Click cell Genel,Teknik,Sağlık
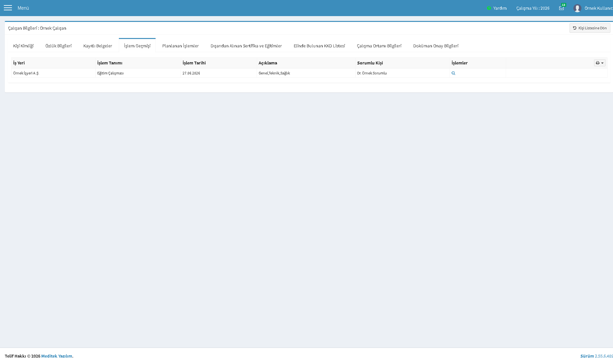The width and height of the screenshot is (613, 364). 306,73
